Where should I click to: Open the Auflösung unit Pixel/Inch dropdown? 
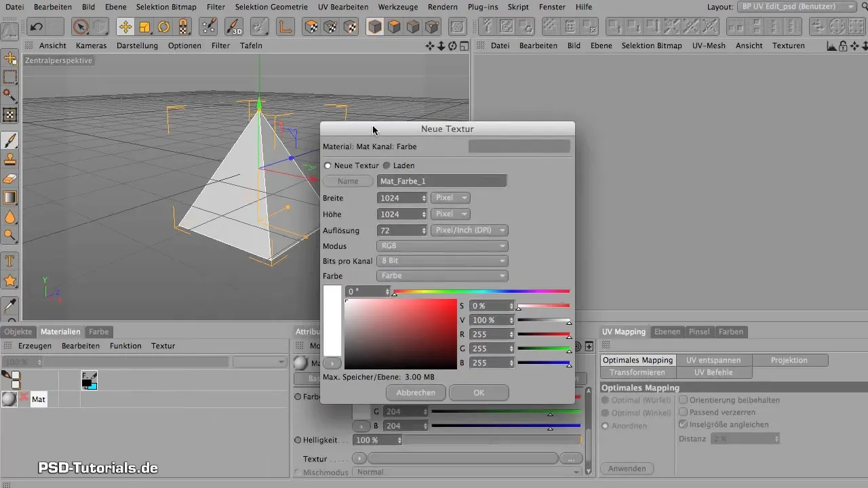(469, 230)
